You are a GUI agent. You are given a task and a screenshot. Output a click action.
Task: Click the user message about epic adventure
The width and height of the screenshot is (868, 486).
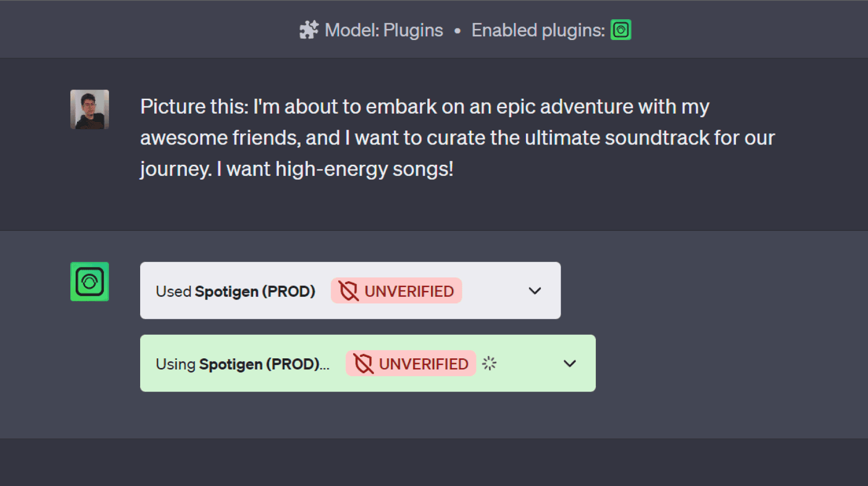click(457, 138)
